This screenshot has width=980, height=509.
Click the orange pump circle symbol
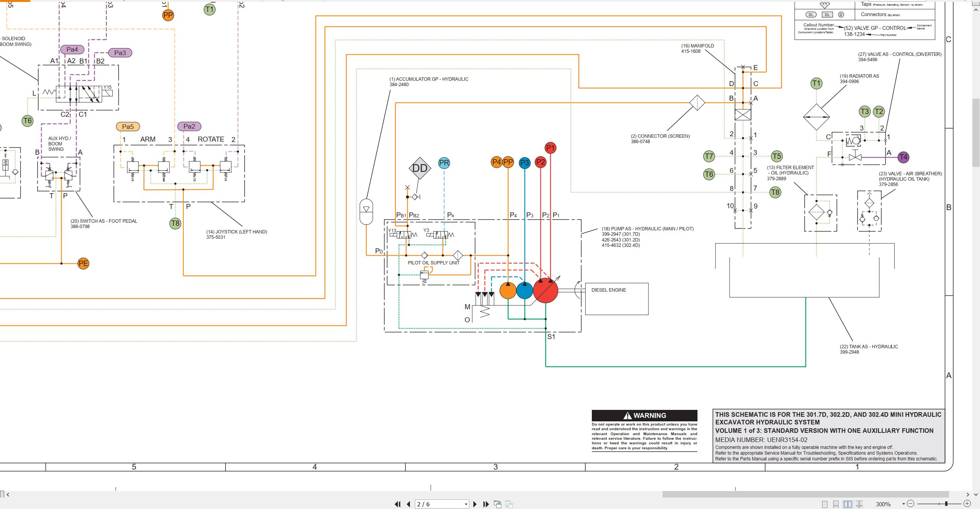click(x=508, y=290)
